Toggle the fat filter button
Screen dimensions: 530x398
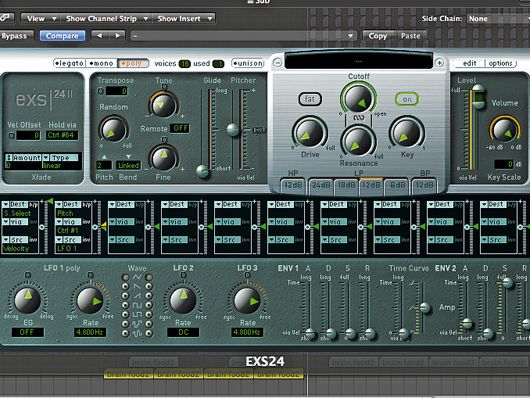click(x=310, y=99)
